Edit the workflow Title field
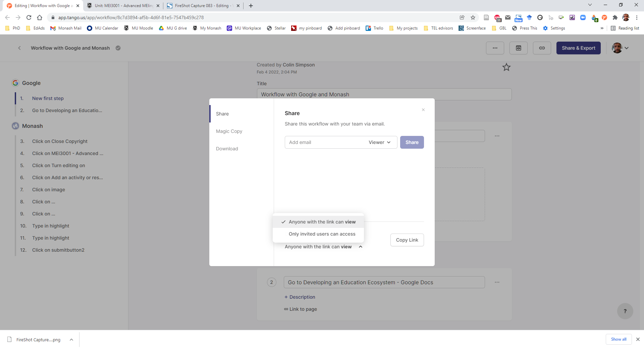Screen dimensions: 644x349 pos(384,94)
